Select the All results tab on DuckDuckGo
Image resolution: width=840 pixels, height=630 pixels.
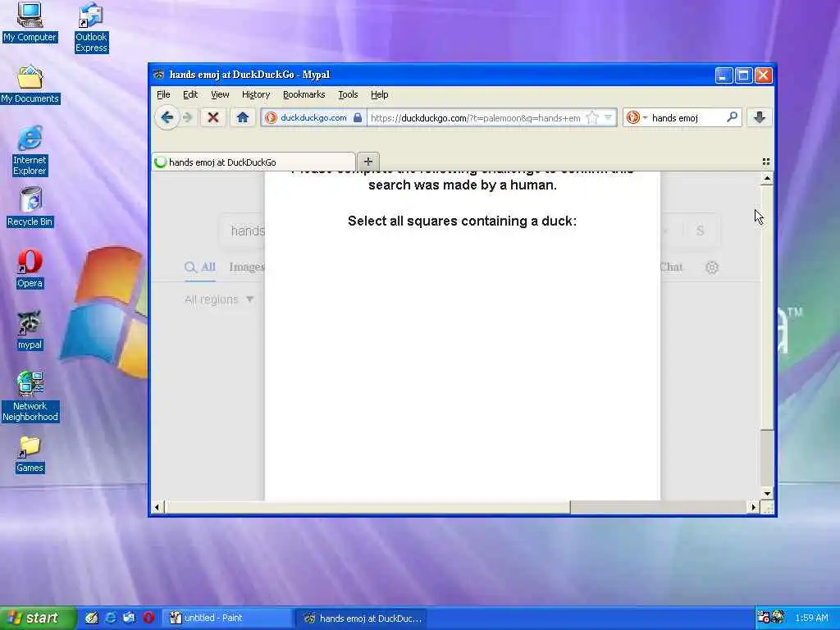(x=200, y=267)
